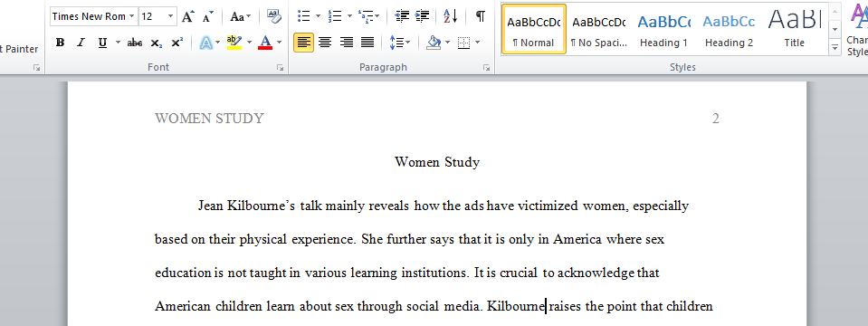The image size is (868, 326).
Task: Justify the paragraph text
Action: (x=367, y=43)
